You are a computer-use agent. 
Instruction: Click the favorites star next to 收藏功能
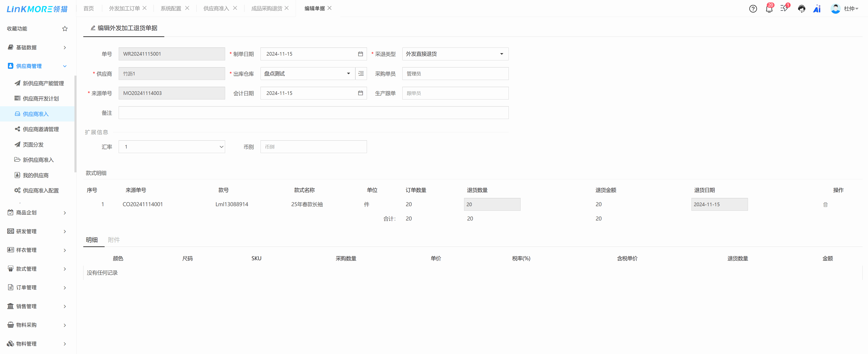pyautogui.click(x=65, y=28)
